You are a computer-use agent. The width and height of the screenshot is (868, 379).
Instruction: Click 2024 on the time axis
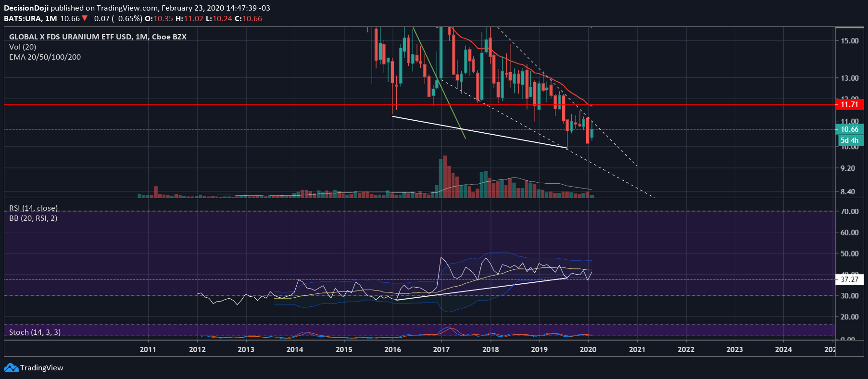(x=783, y=349)
